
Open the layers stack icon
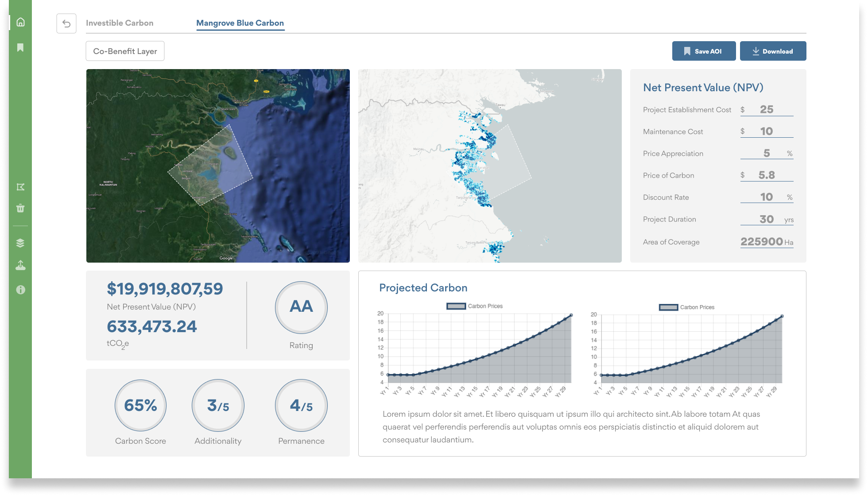pos(20,243)
